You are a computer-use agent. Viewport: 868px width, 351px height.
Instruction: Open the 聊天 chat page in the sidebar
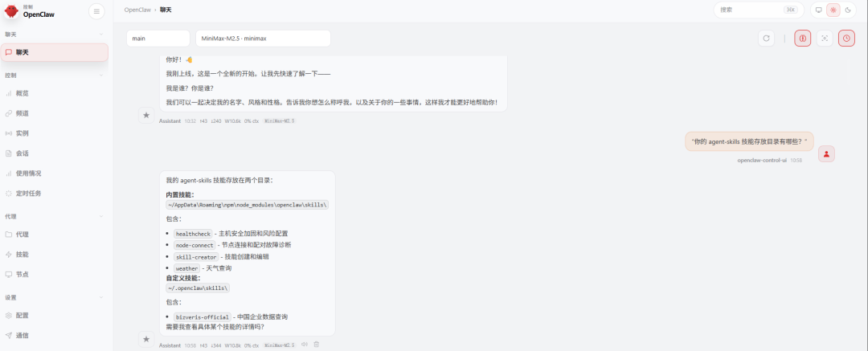[x=55, y=52]
